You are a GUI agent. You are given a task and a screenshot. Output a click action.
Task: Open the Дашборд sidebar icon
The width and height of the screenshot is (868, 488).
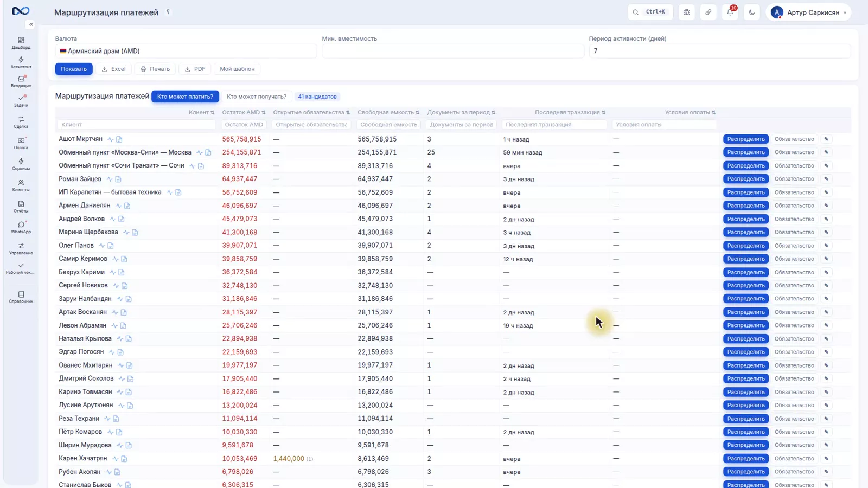tap(21, 43)
